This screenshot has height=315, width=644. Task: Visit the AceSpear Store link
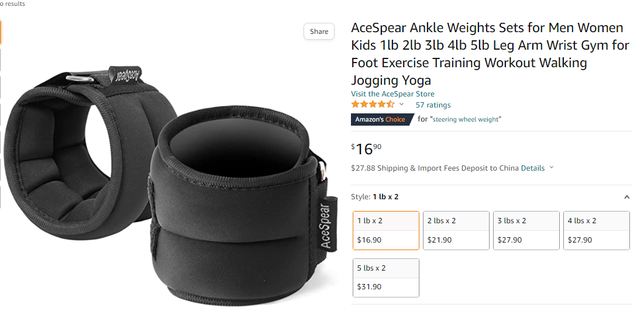click(x=392, y=94)
